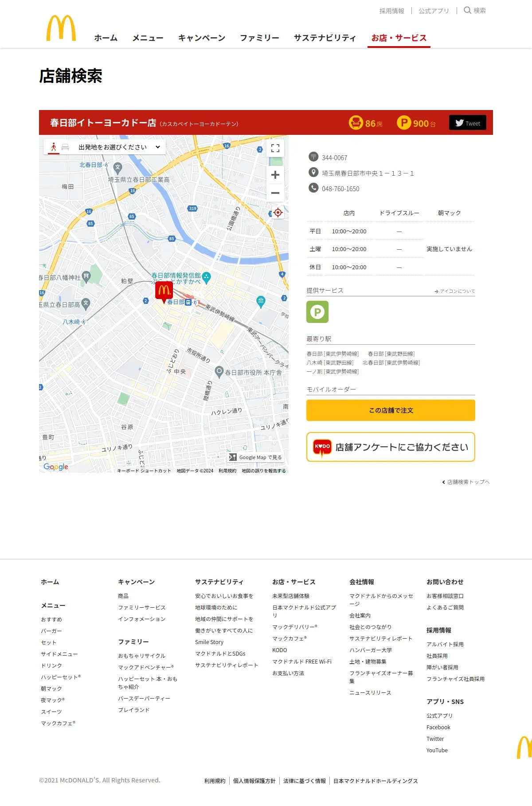This screenshot has height=806, width=532.
Task: Click the green parking service icon
Action: (x=317, y=312)
